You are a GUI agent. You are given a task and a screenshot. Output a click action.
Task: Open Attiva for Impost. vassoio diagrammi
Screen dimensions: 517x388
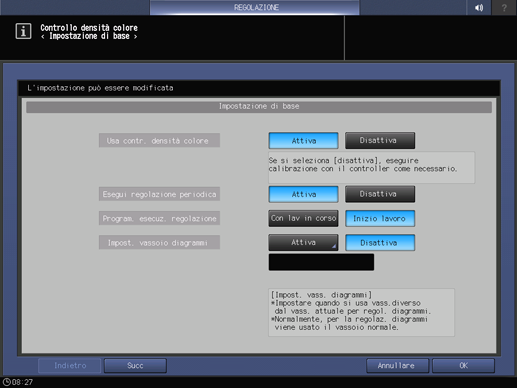tap(303, 243)
